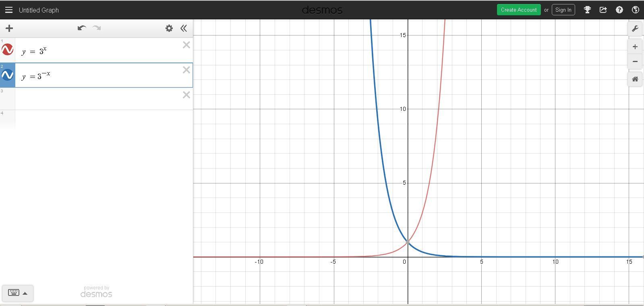Screen dimensions: 644x306
Task: Reset graph to default home viewport
Action: [635, 79]
